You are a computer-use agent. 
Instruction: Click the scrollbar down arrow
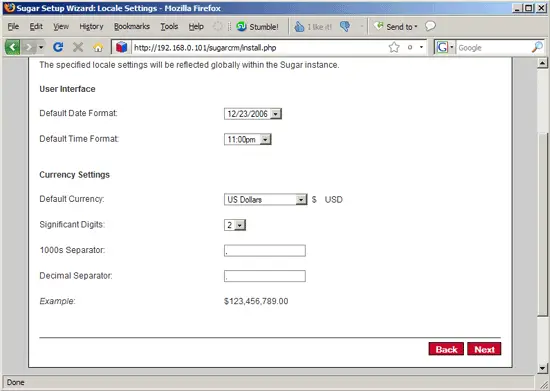click(542, 368)
